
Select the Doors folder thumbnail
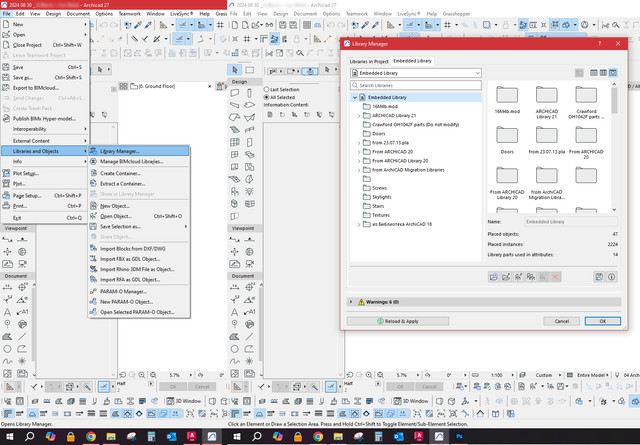pos(507,140)
